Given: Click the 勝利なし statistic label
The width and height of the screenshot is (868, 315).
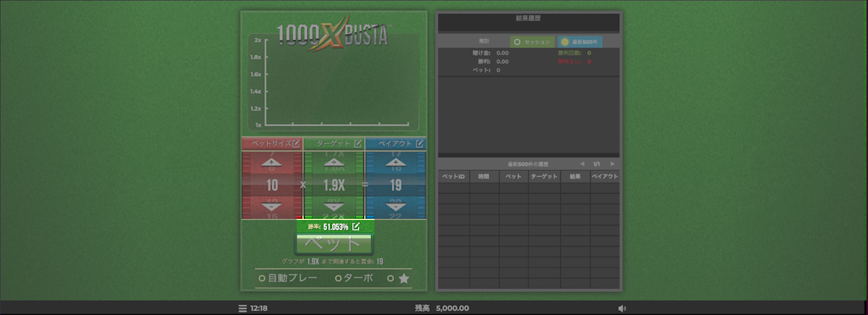Looking at the screenshot, I should (570, 62).
